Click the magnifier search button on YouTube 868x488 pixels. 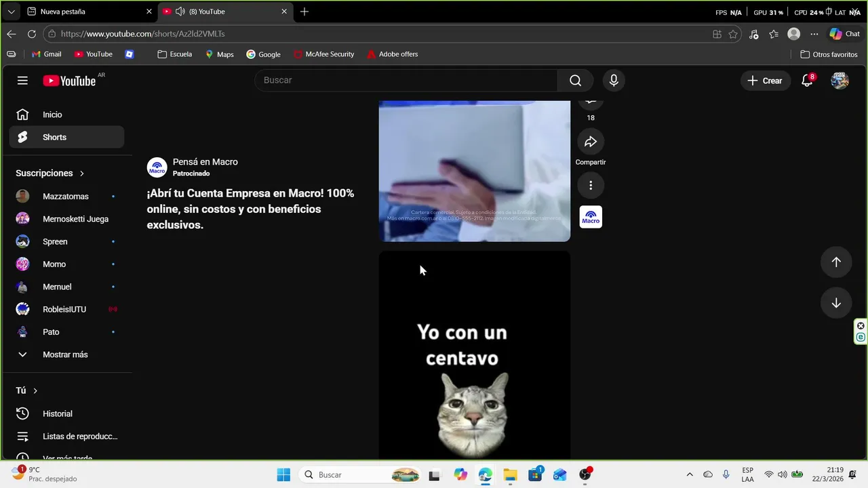575,81
